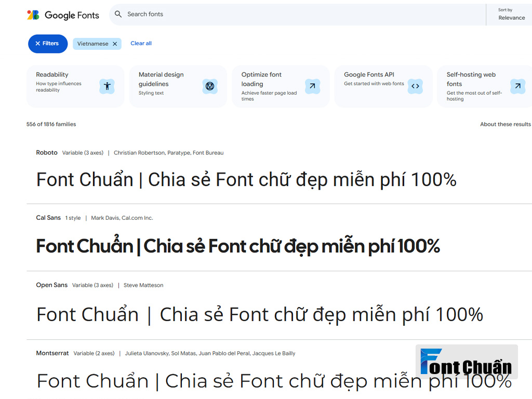532x399 pixels.
Task: Click Roboto 'Variable (3 axes)' label
Action: [x=83, y=153]
